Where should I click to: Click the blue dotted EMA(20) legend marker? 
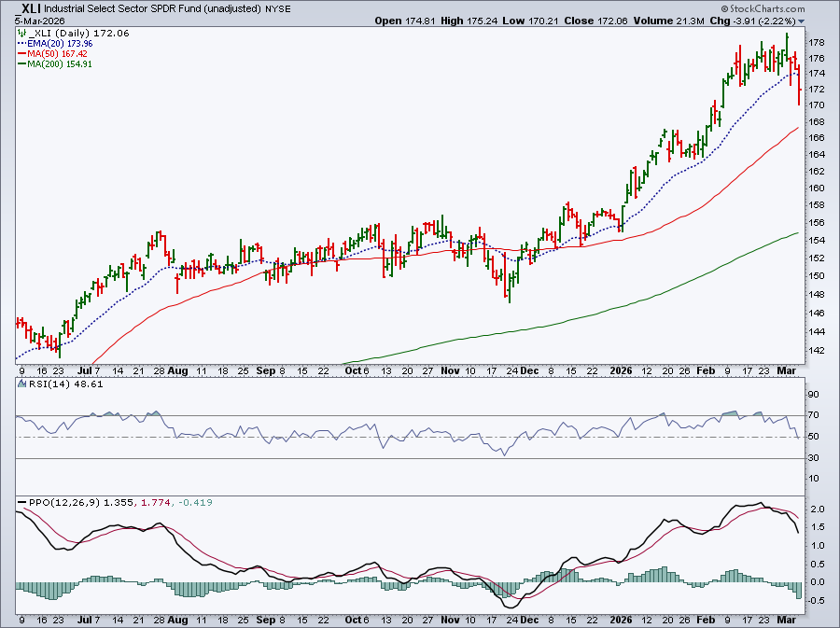pos(20,42)
